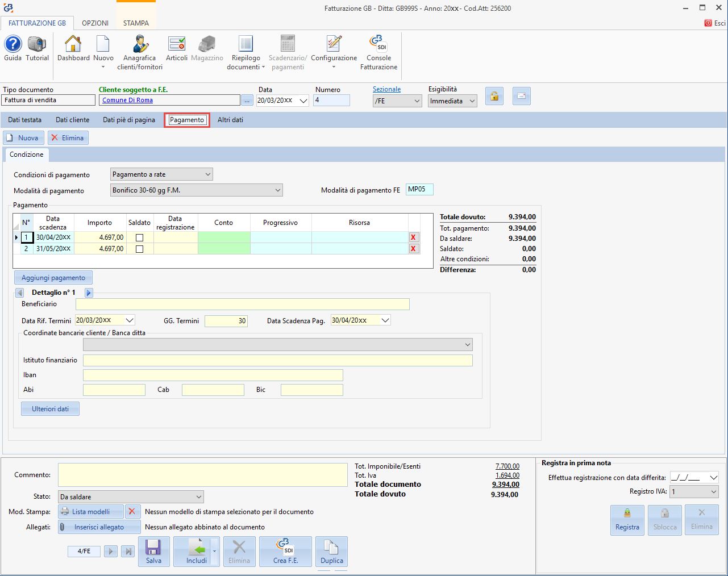
Task: Go to next Dettaglio with right arrow
Action: tap(89, 293)
